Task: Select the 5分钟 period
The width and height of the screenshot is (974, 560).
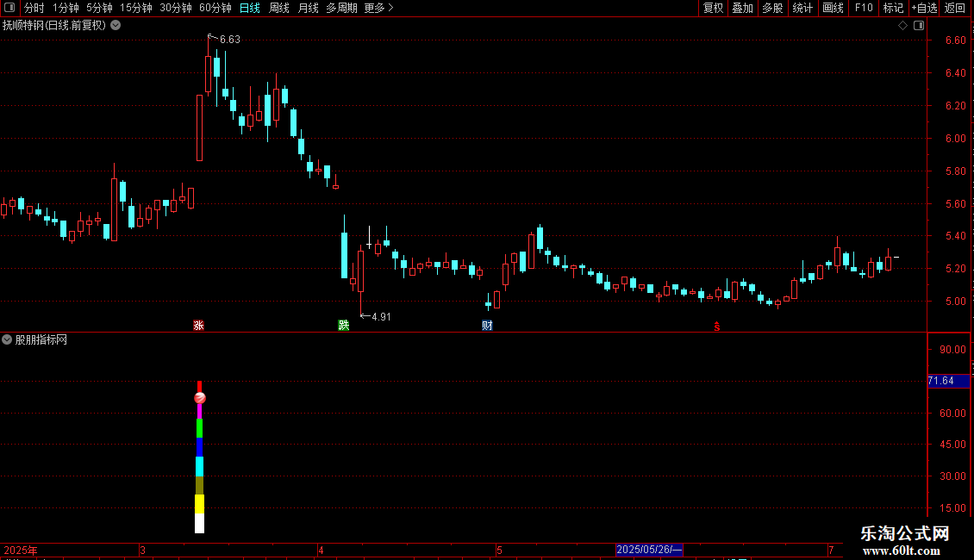Action: [x=99, y=8]
